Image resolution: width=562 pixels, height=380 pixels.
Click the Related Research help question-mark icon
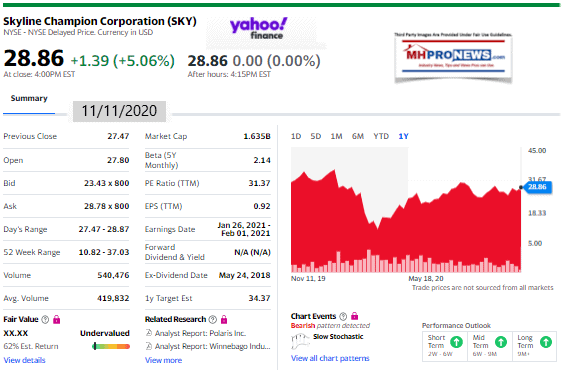[213, 319]
